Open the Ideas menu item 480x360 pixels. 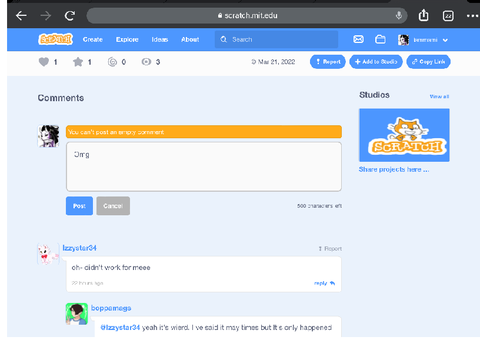coord(160,39)
